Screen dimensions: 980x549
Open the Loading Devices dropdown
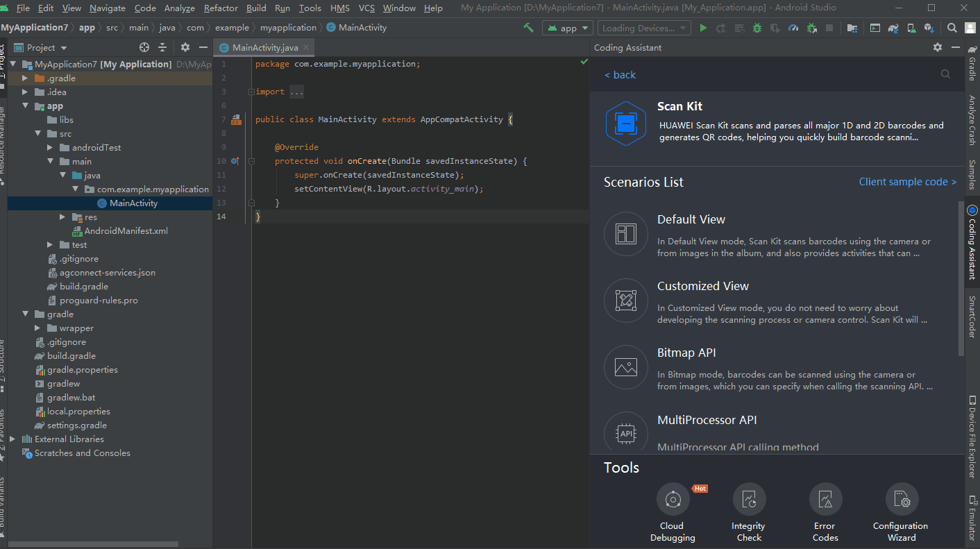point(645,28)
